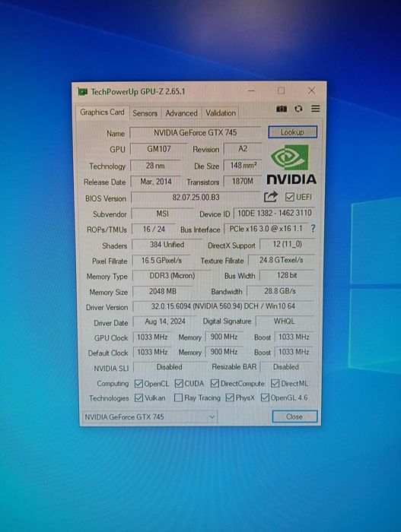Click the "Computing" label text
401x532 pixels.
[x=113, y=384]
